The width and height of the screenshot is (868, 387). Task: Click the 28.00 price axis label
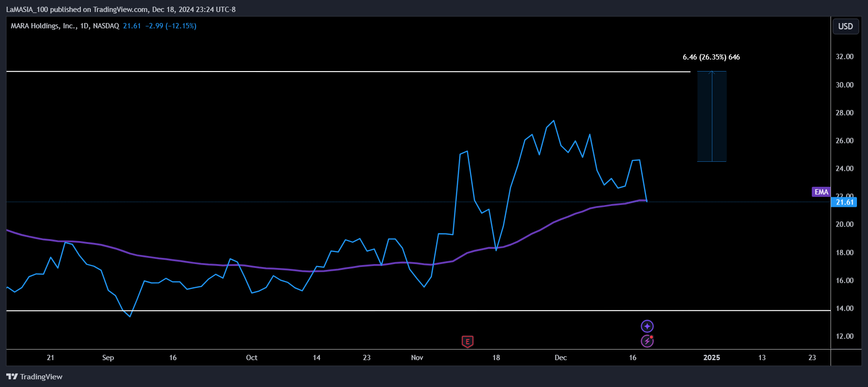pyautogui.click(x=844, y=113)
